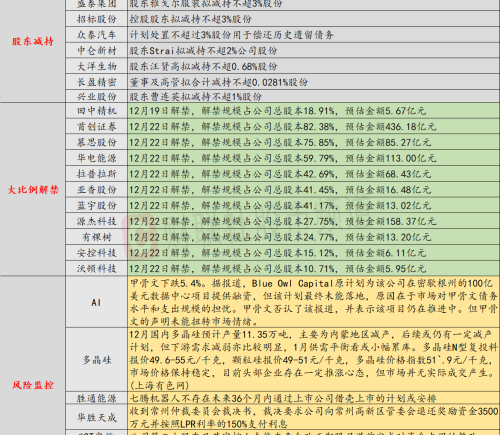Select the 大比例解禁 category label

pos(33,190)
